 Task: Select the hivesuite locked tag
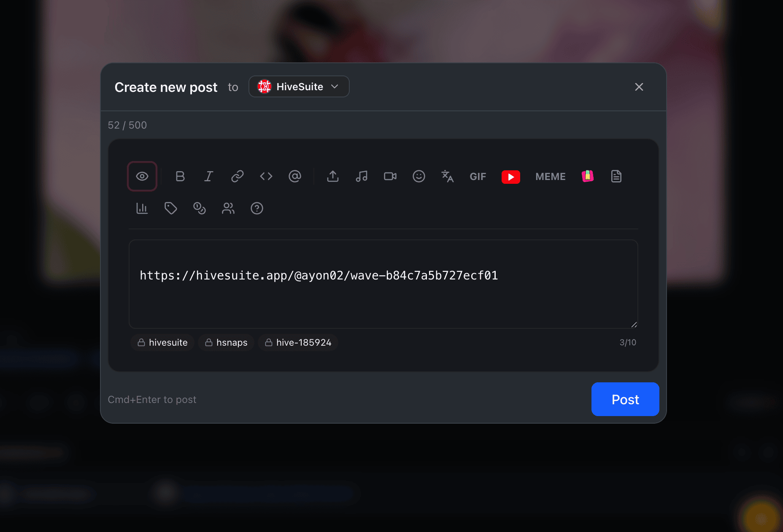tap(162, 342)
